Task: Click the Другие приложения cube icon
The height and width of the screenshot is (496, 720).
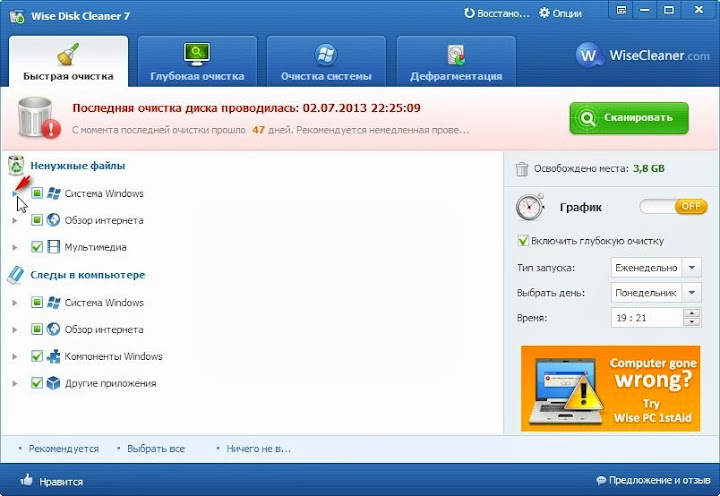Action: click(x=53, y=383)
